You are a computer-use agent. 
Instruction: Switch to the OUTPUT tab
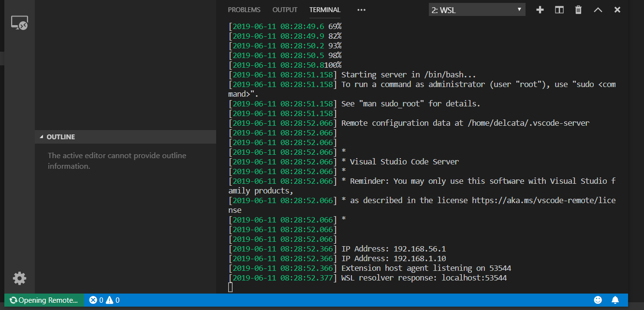pyautogui.click(x=285, y=10)
